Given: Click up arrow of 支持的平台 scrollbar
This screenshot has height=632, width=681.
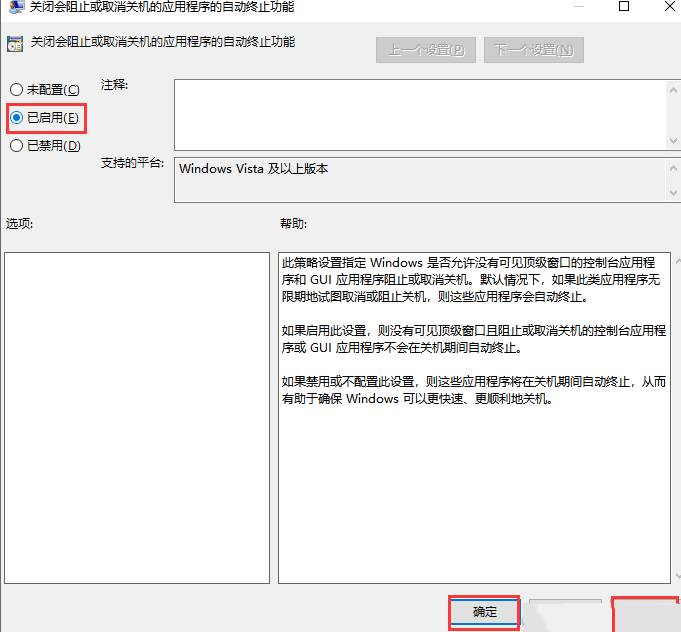Looking at the screenshot, I should pos(673,168).
